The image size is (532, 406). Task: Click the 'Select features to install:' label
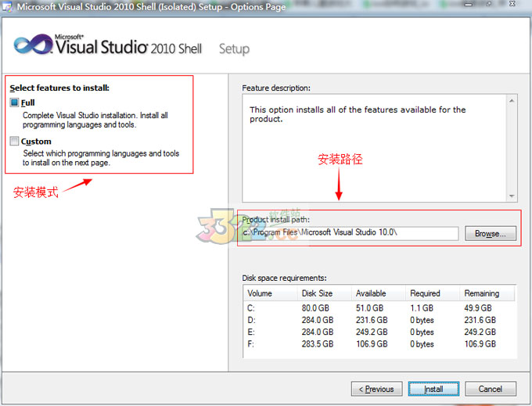pyautogui.click(x=59, y=88)
